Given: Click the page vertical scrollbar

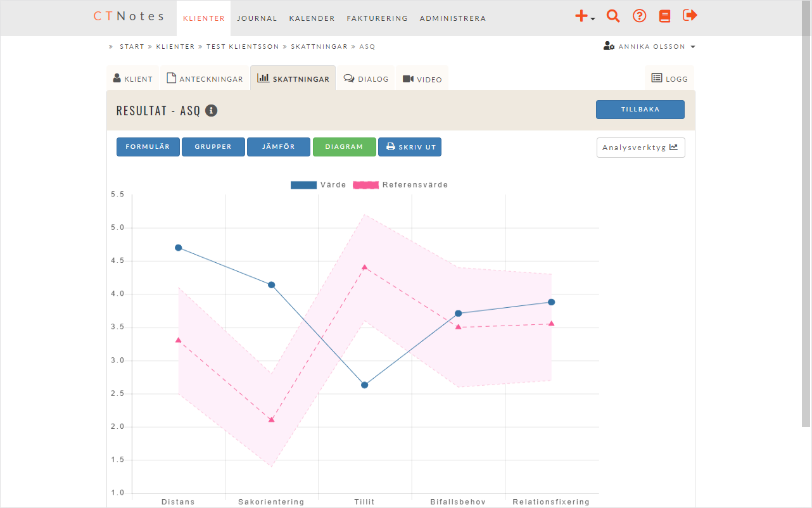Looking at the screenshot, I should click(806, 214).
